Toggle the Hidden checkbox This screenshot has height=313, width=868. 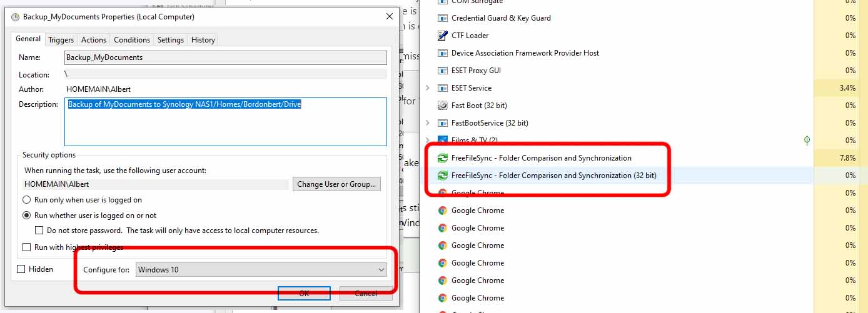point(21,269)
